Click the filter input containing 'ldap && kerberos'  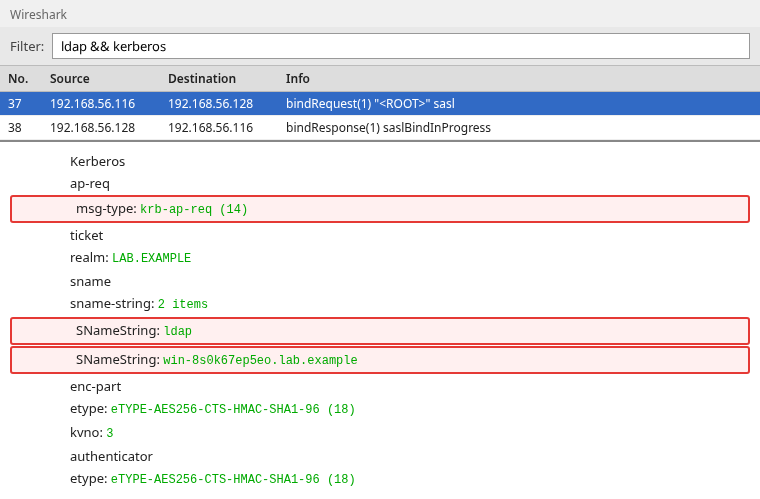401,46
